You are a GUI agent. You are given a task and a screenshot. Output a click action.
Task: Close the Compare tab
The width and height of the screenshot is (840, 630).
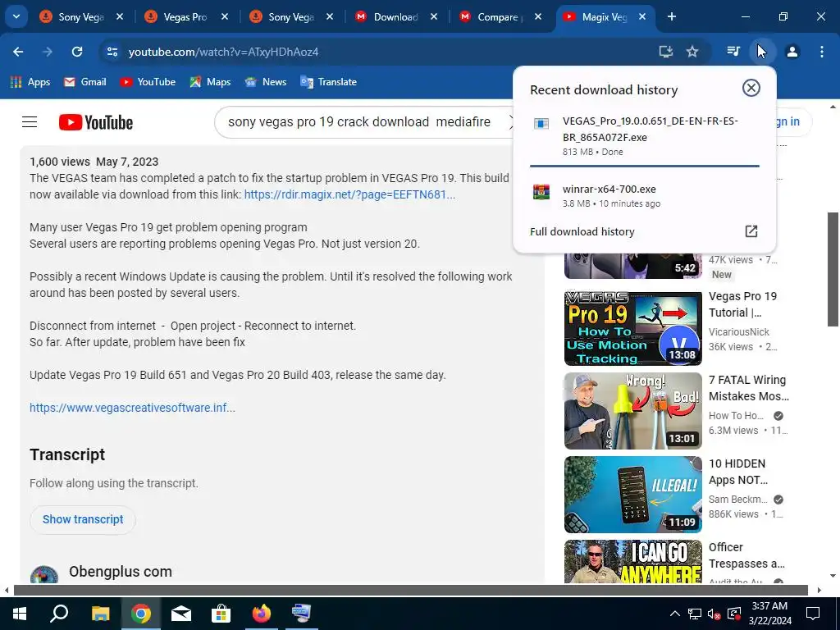coord(538,16)
